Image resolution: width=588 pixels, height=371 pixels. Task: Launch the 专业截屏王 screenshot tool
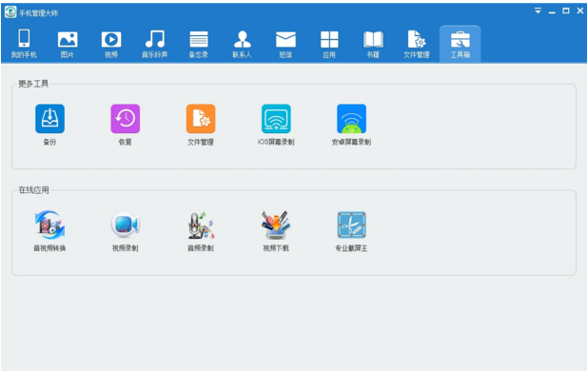coord(351,231)
